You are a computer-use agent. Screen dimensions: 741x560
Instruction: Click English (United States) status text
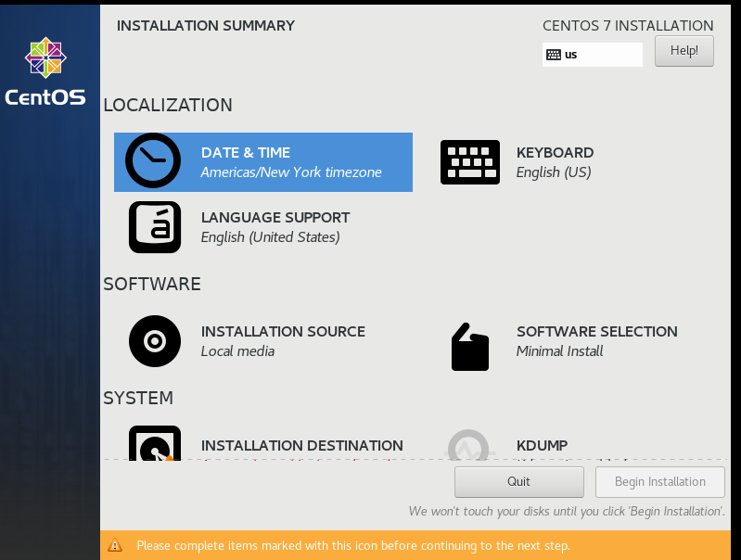[270, 236]
